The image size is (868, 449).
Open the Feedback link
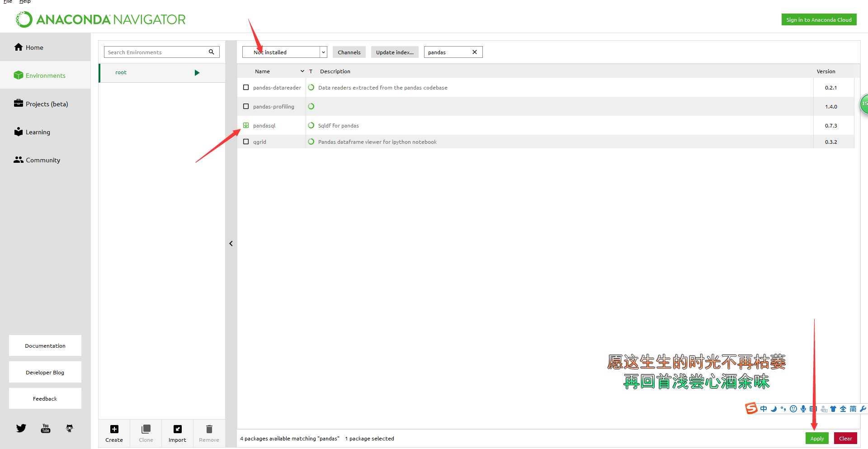[45, 398]
